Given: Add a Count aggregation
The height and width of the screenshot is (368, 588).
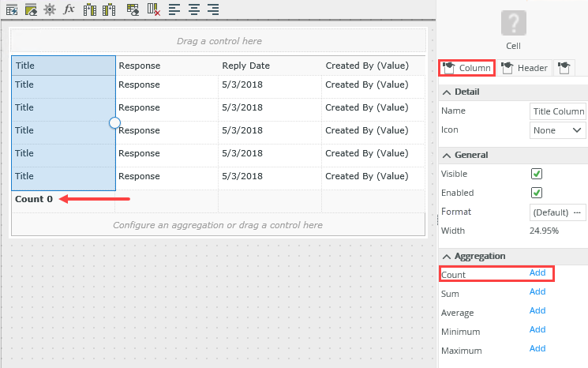Looking at the screenshot, I should click(537, 272).
